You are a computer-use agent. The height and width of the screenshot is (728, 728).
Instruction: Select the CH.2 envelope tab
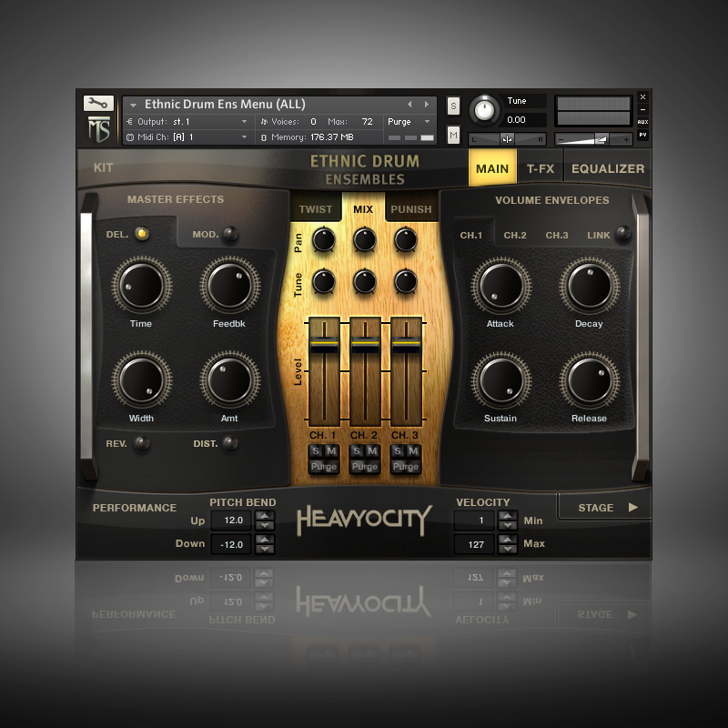pyautogui.click(x=515, y=235)
